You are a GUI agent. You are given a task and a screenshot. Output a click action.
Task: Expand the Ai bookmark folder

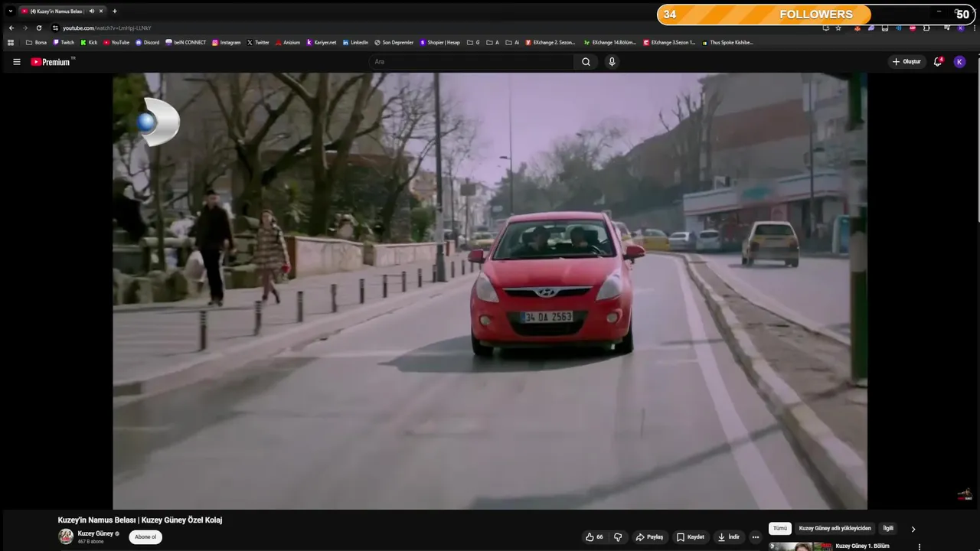coord(512,43)
